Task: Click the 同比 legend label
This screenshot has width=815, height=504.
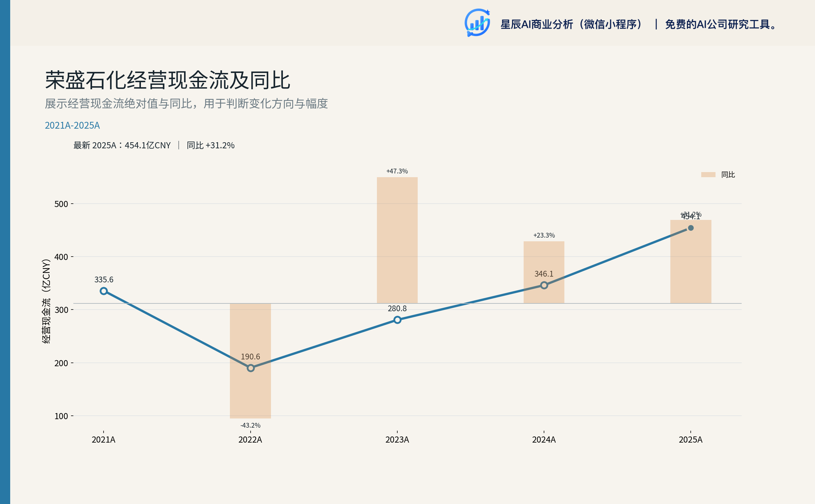Action: click(x=728, y=174)
